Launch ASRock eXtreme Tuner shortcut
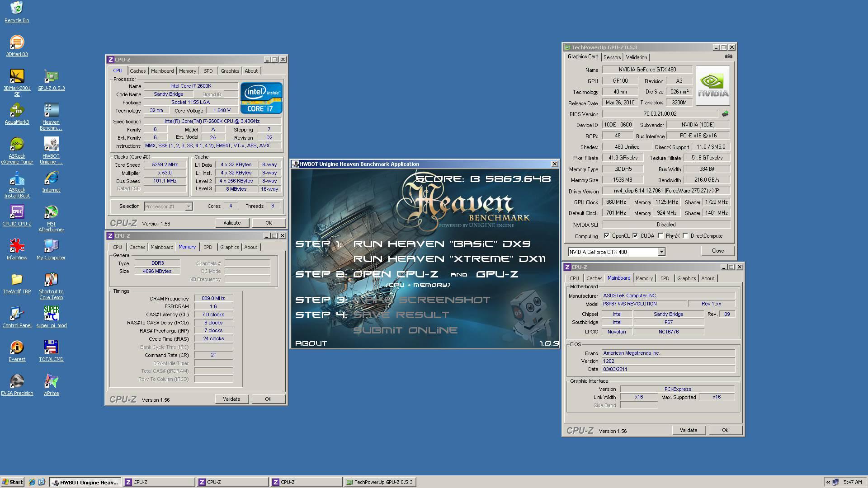 (x=17, y=150)
